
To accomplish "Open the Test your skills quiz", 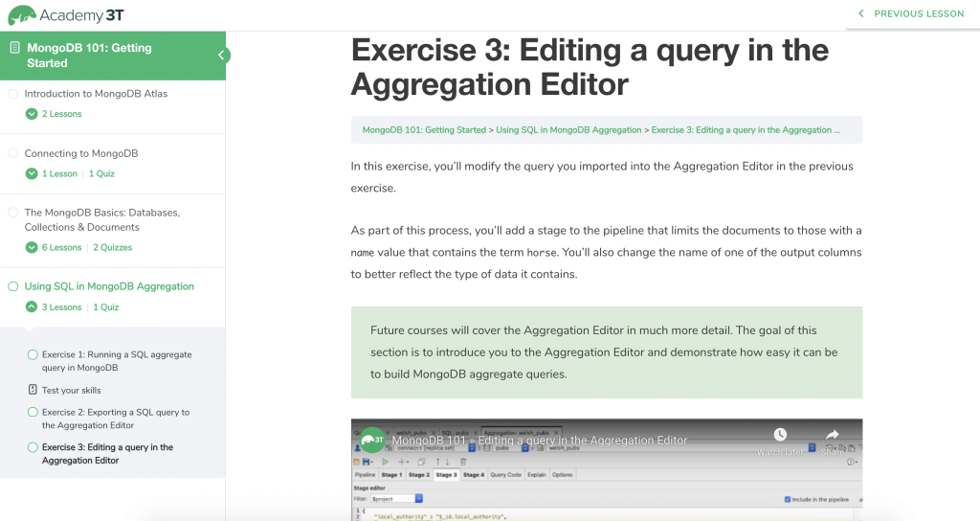I will (71, 391).
